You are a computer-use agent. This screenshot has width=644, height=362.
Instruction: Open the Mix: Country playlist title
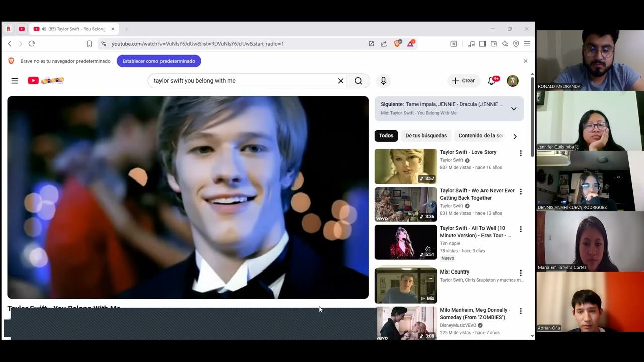point(455,272)
